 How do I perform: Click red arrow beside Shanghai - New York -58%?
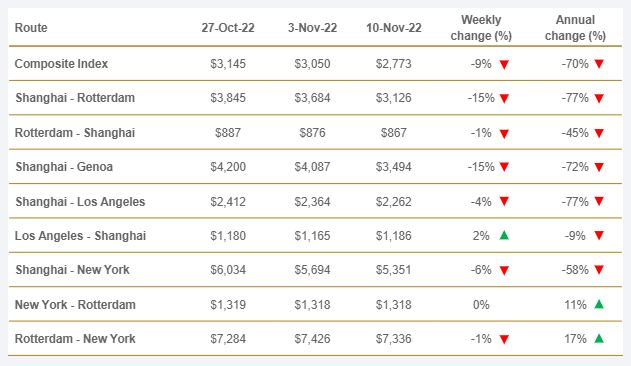[599, 270]
